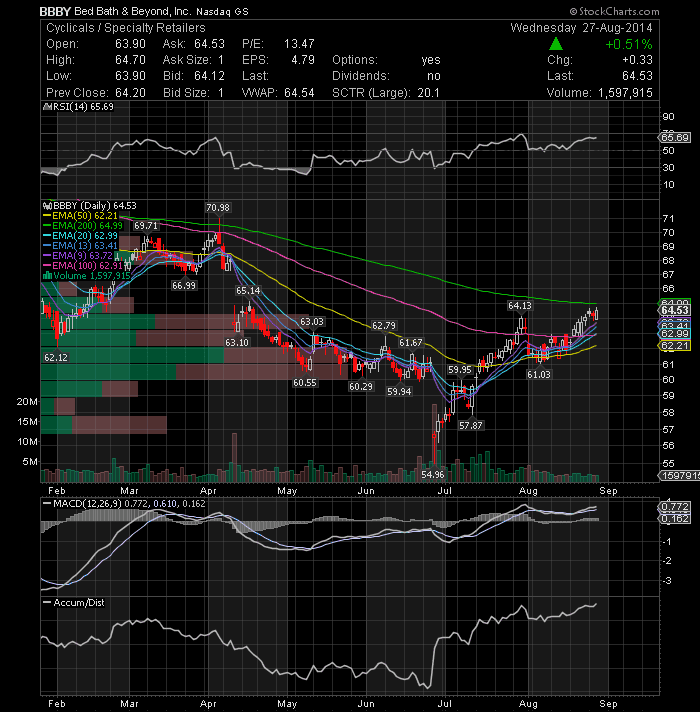This screenshot has width=700, height=712.
Task: Click the candlestick icon beside BBBY (Daily)
Action: (x=46, y=206)
